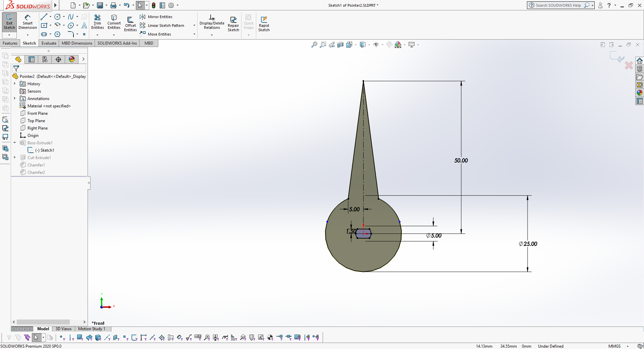Open Display/Delete Relations
The width and height of the screenshot is (644, 349).
[212, 22]
